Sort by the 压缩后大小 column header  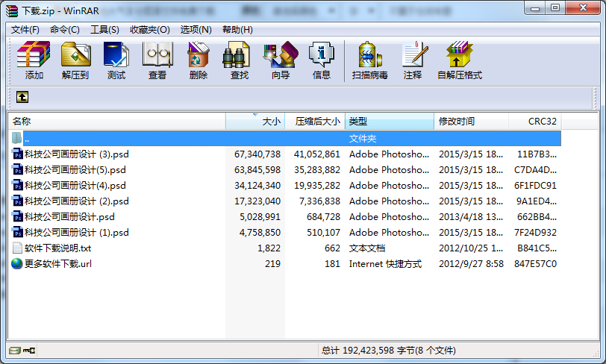(x=315, y=122)
